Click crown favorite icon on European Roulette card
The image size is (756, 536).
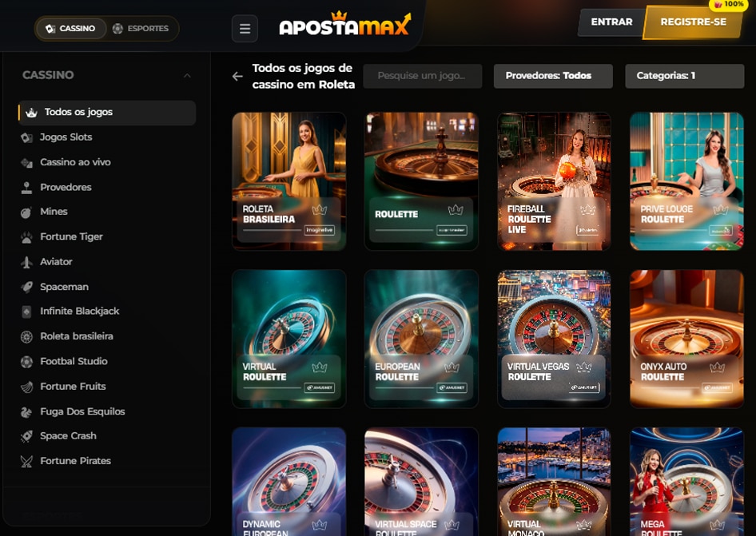point(452,367)
